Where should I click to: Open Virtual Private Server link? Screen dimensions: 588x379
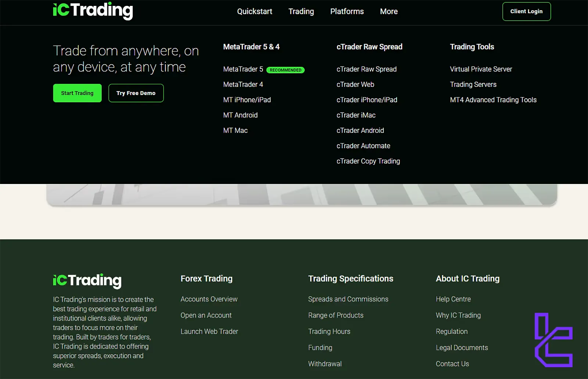[x=481, y=69]
